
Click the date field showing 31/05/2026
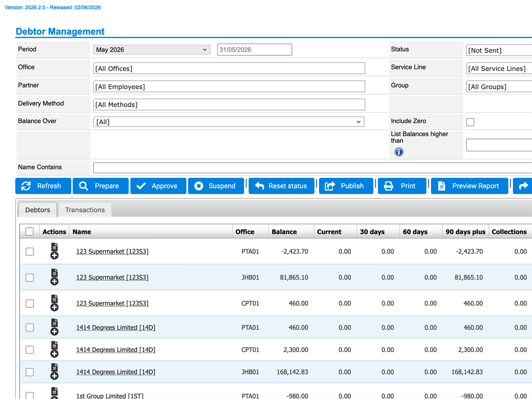[254, 50]
